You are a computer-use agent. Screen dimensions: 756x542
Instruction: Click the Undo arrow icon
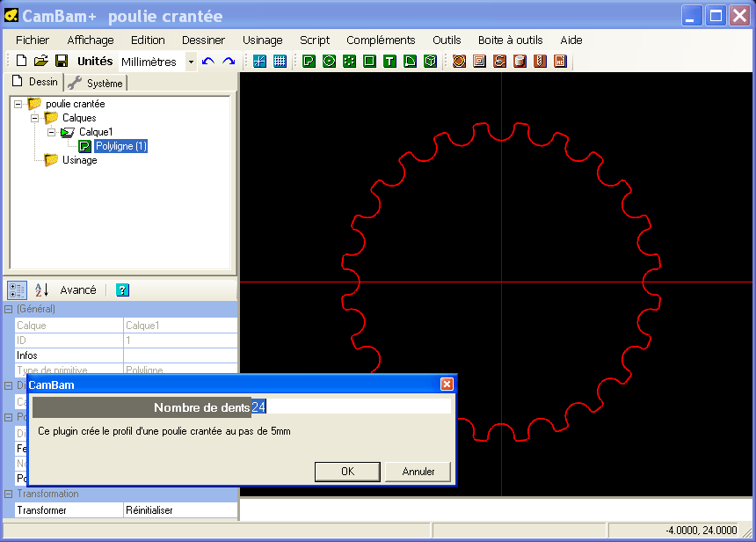click(x=208, y=61)
